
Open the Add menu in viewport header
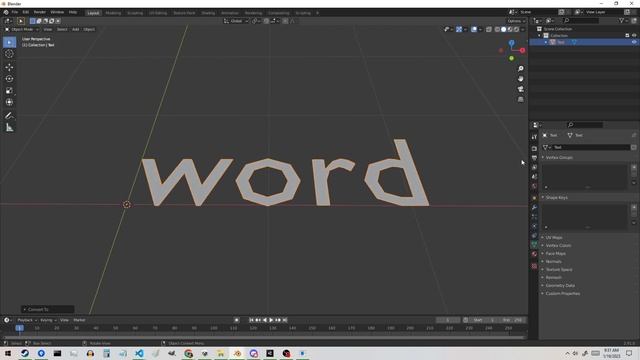[x=76, y=29]
